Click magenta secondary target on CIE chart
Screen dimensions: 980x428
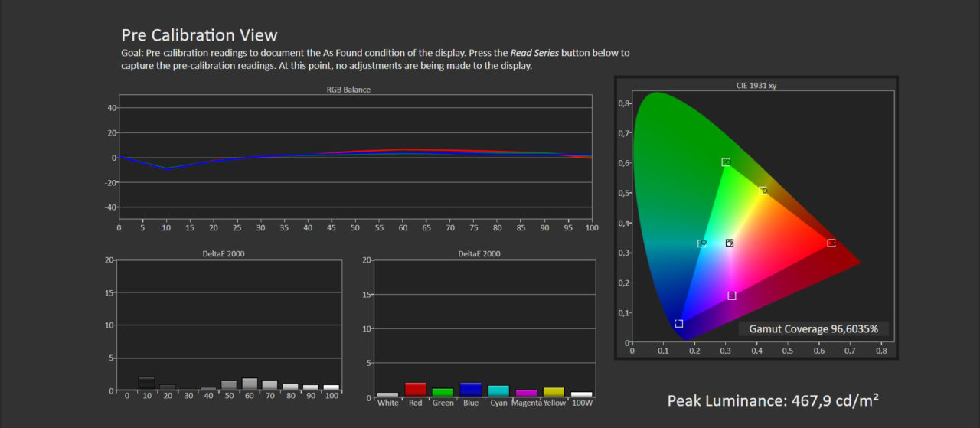pyautogui.click(x=732, y=296)
